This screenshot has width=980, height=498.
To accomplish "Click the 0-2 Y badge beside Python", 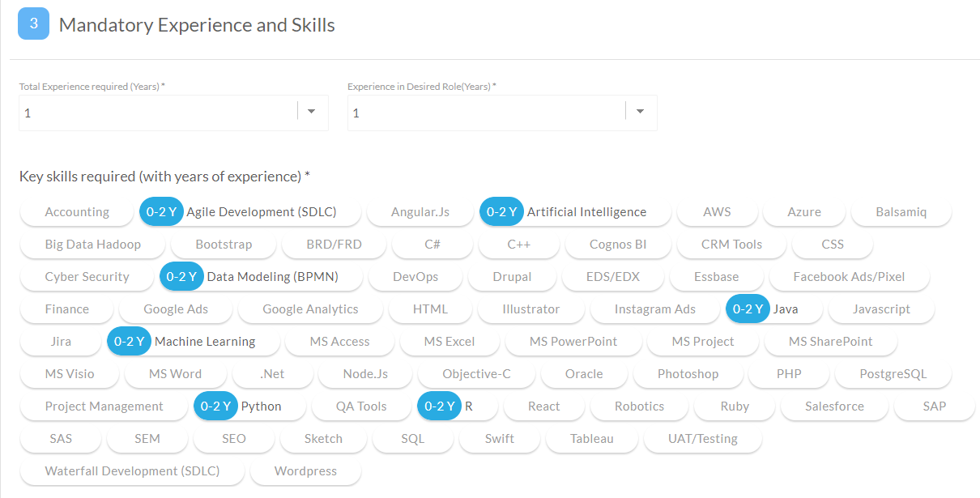I will tap(215, 406).
